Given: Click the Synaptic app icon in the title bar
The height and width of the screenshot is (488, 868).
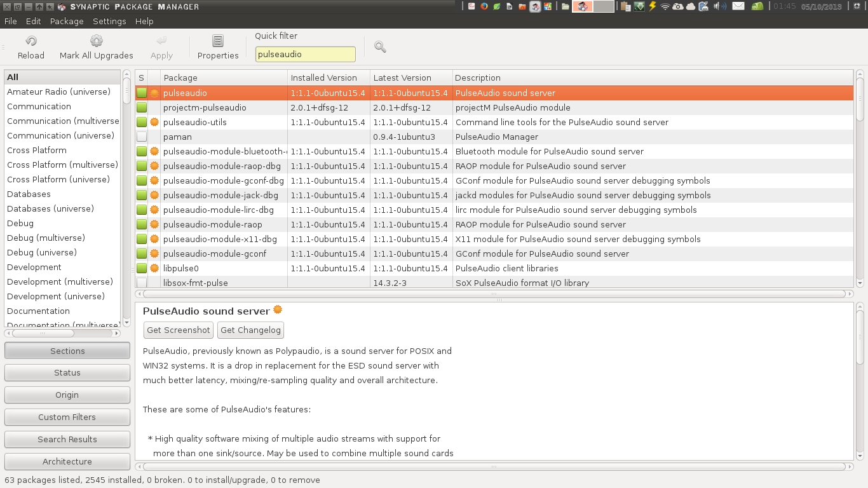Looking at the screenshot, I should pos(61,7).
